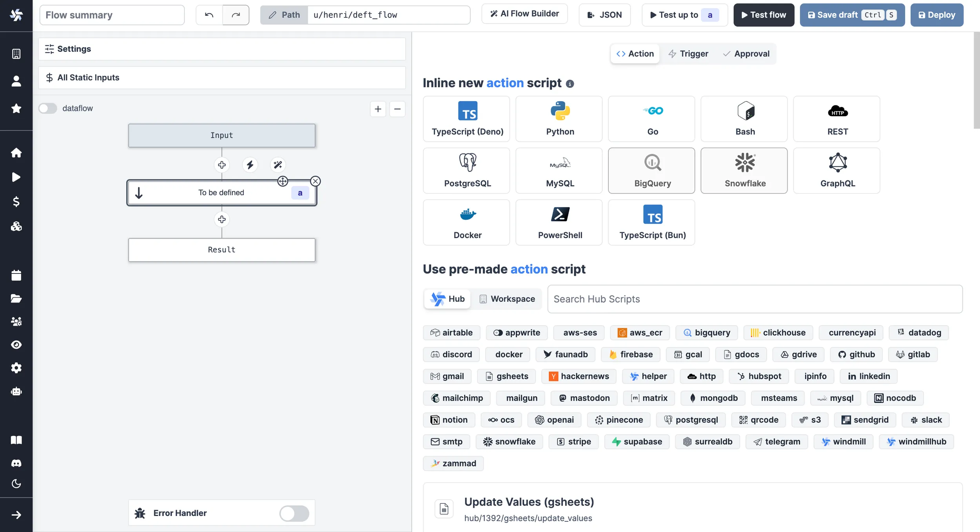
Task: Click the dark mode moon icon
Action: point(16,484)
